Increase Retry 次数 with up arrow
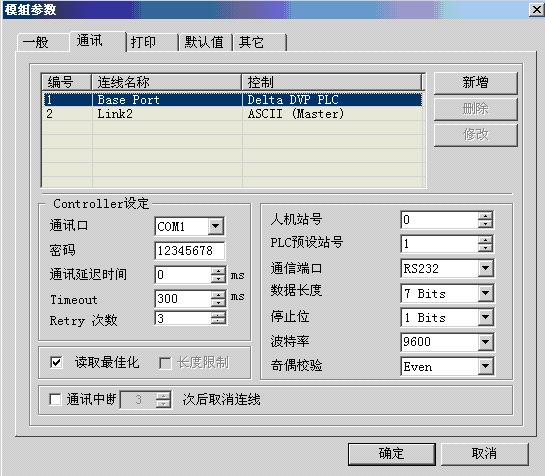 pos(218,315)
